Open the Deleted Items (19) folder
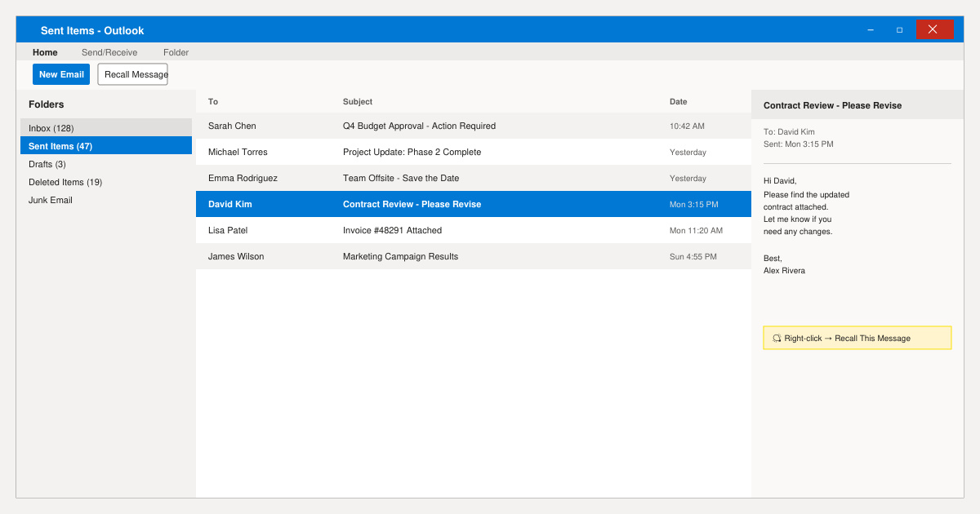 [x=106, y=182]
